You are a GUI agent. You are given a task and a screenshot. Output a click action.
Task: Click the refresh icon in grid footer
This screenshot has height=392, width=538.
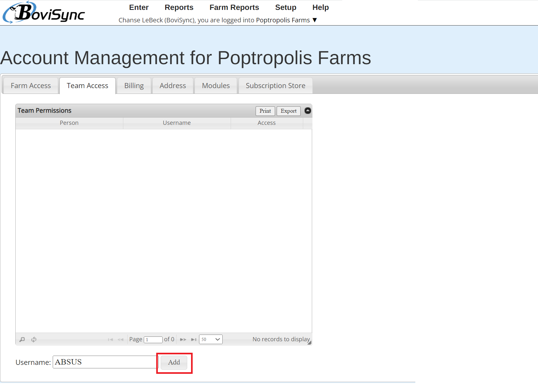(x=34, y=339)
